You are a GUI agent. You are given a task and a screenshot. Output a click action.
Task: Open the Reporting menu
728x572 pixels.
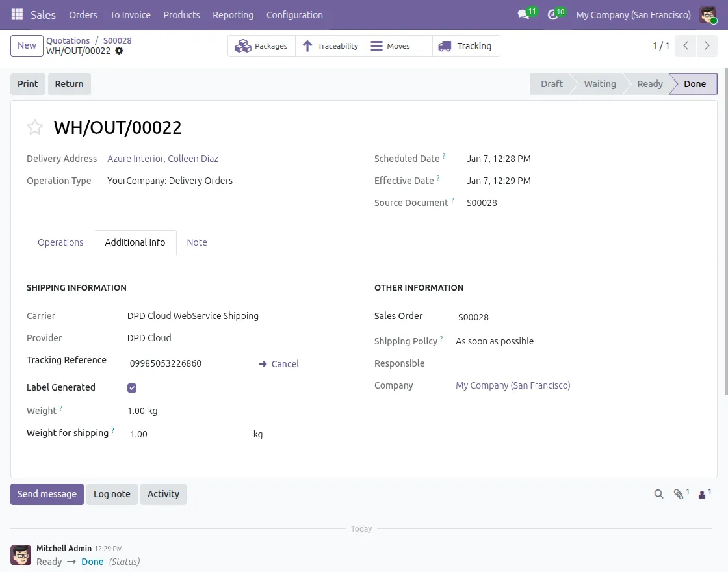[x=233, y=14]
